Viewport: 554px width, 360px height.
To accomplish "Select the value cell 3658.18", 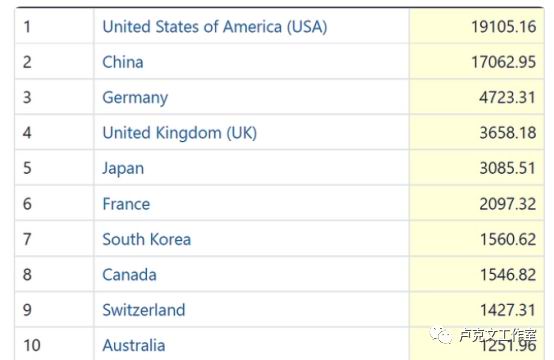I will pyautogui.click(x=477, y=132).
